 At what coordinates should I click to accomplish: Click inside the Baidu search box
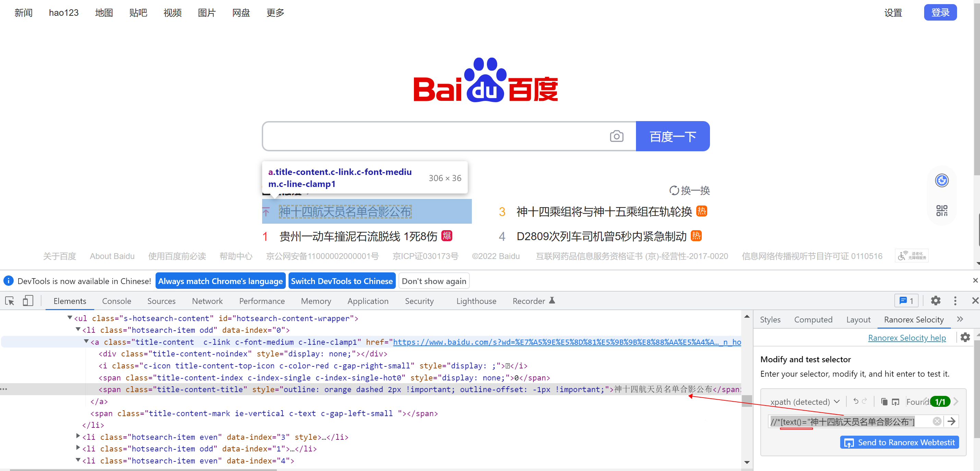434,136
